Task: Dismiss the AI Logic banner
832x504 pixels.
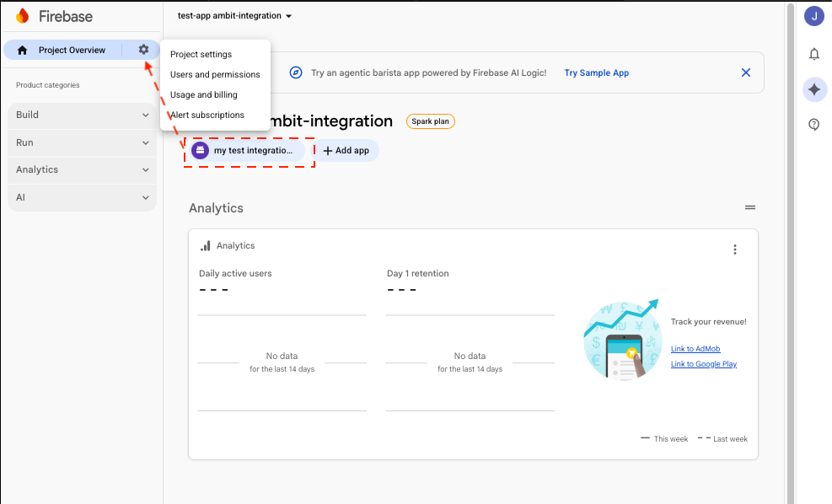Action: 745,73
